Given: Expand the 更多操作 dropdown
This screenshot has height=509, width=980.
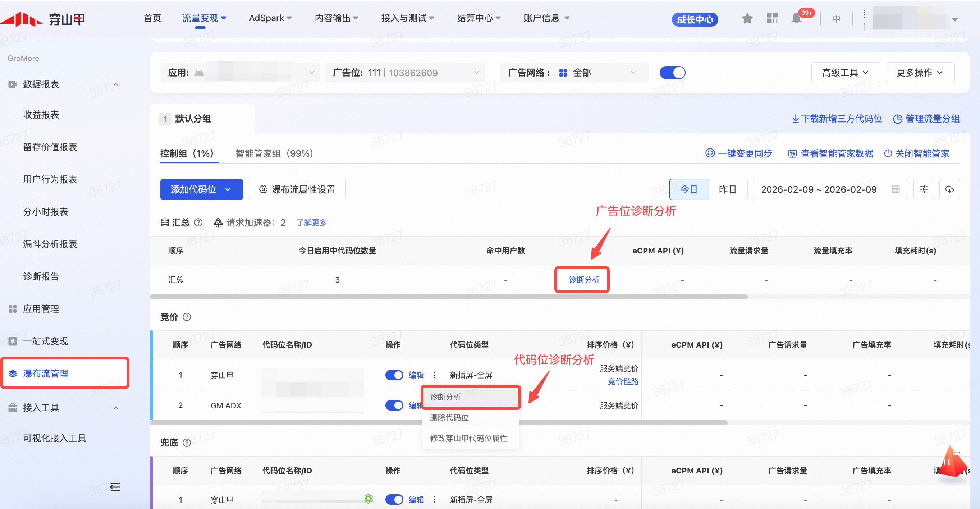Looking at the screenshot, I should 919,73.
